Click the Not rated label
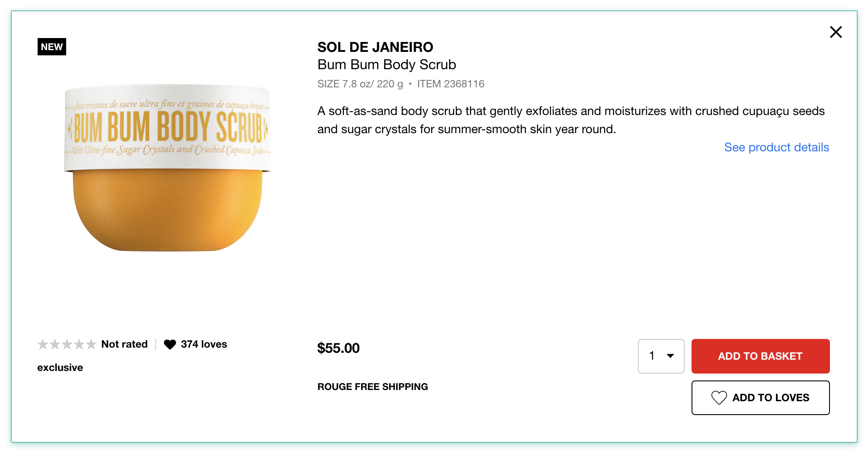868x457 pixels. pos(125,344)
